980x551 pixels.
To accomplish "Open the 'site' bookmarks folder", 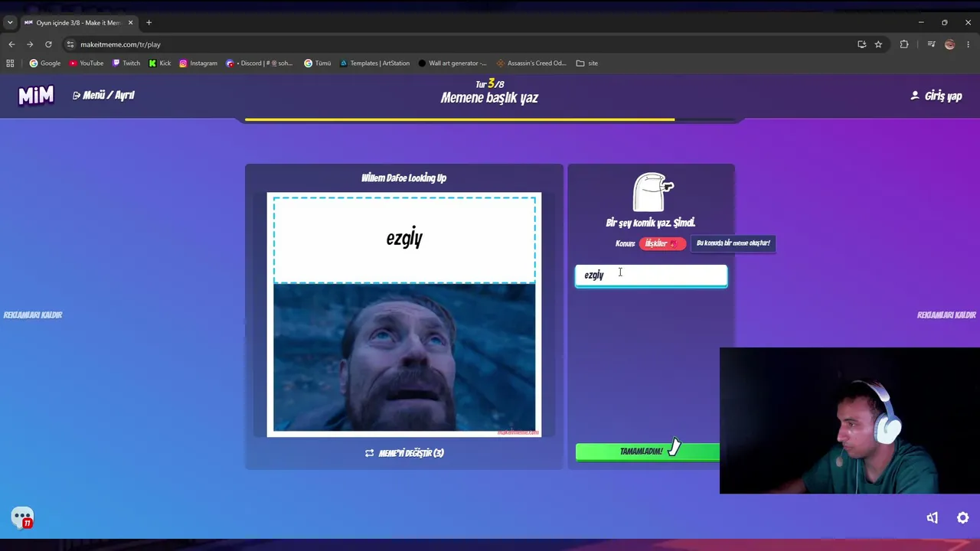I will 587,64.
